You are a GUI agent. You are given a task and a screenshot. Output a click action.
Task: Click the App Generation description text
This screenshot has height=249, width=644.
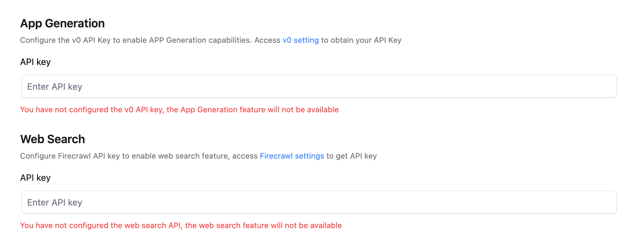pyautogui.click(x=150, y=40)
